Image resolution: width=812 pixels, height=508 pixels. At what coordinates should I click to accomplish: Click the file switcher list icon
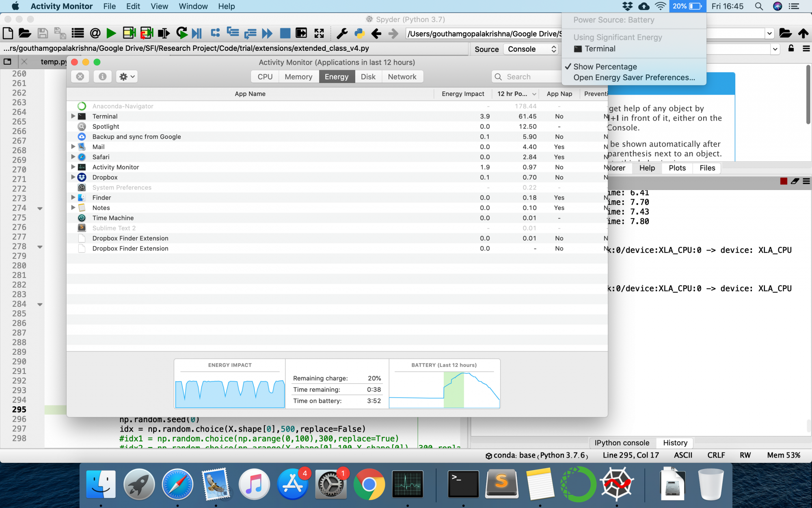click(x=78, y=33)
